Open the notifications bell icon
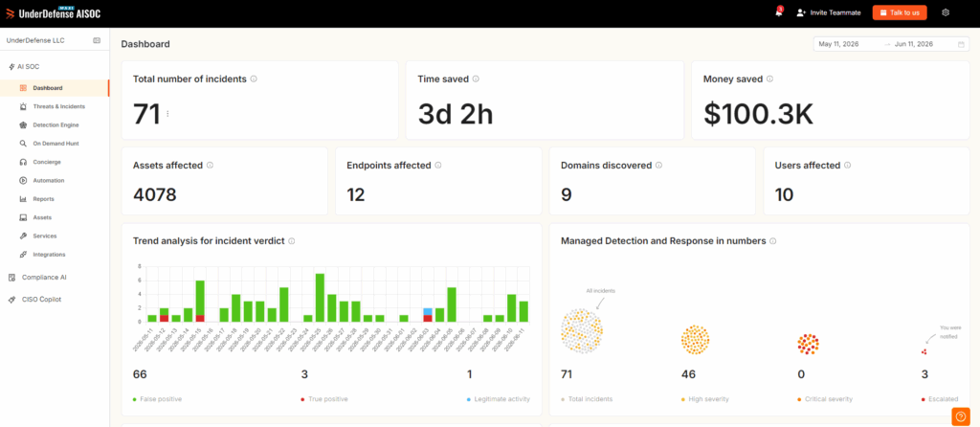The width and height of the screenshot is (980, 427). 779,12
